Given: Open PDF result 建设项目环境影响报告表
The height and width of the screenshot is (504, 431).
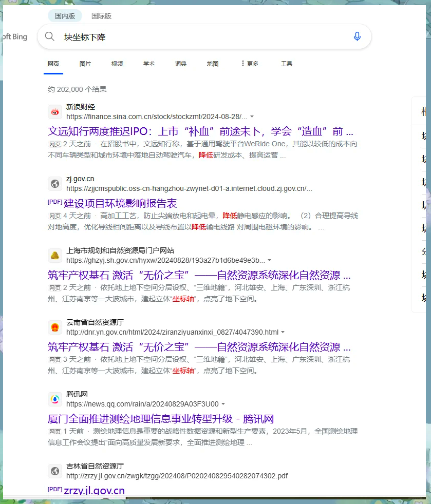Looking at the screenshot, I should tap(120, 203).
